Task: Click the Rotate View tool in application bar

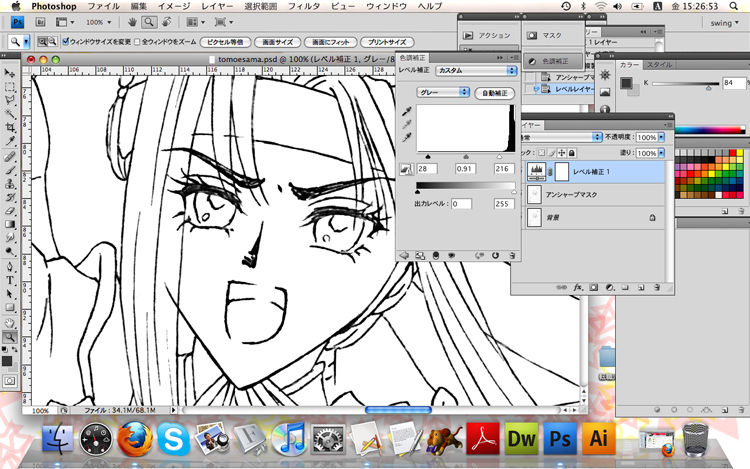Action: pyautogui.click(x=166, y=22)
